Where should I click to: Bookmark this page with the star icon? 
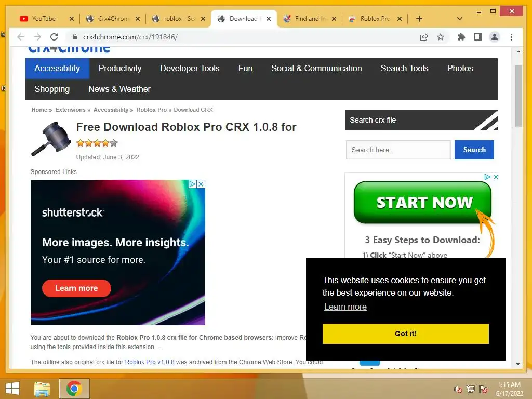[441, 37]
